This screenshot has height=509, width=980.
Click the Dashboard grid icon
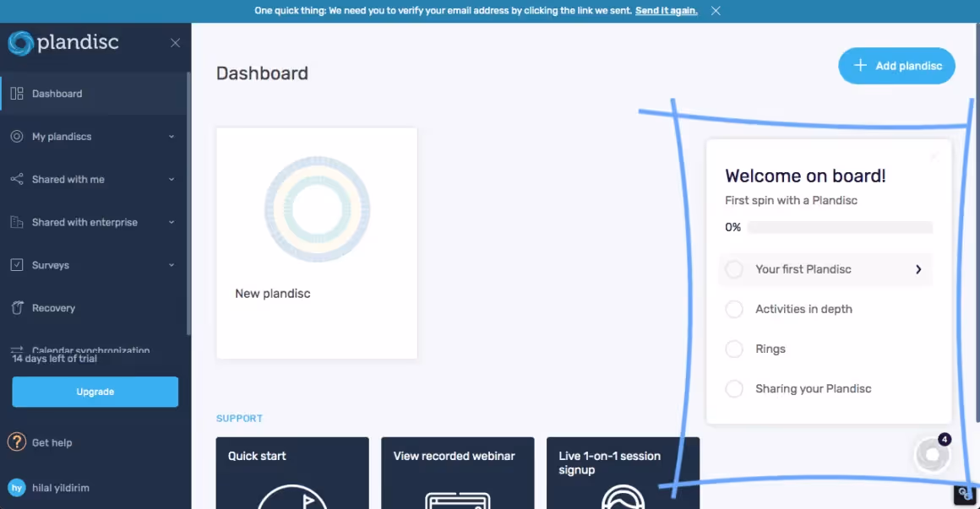coord(17,94)
